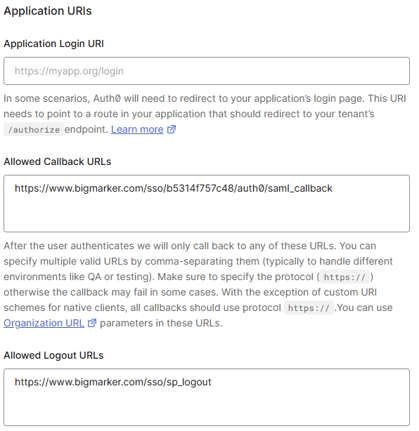Click the Application URIs section heading
This screenshot has height=431, width=419.
48,11
